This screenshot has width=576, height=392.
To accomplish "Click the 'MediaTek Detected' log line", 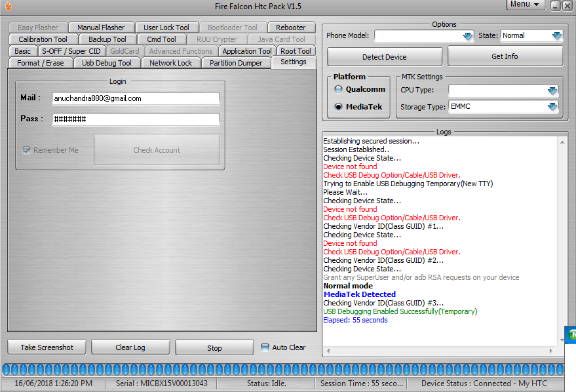I will 360,294.
